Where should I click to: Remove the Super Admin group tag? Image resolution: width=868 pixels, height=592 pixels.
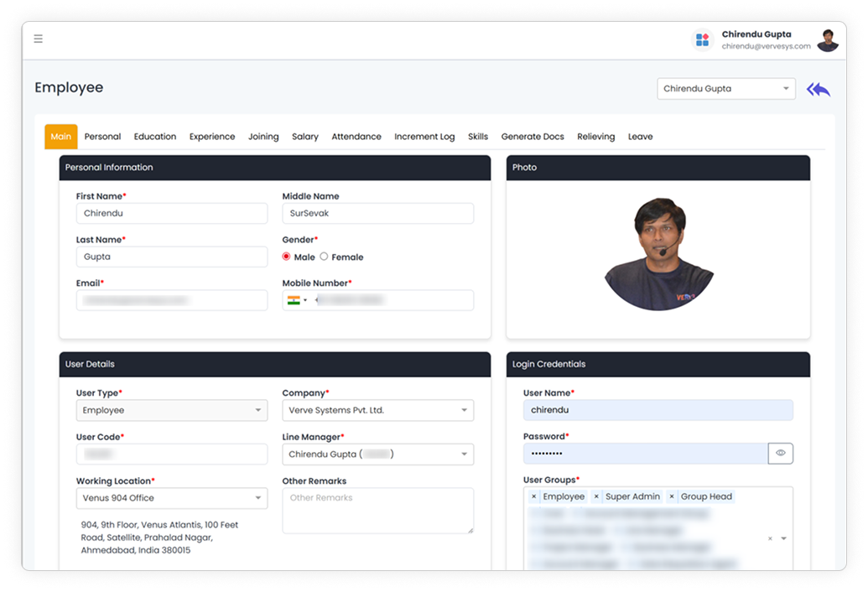coord(596,497)
